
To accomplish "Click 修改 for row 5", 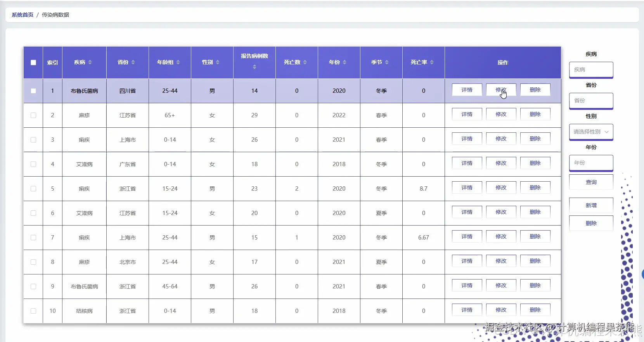I will pyautogui.click(x=501, y=187).
